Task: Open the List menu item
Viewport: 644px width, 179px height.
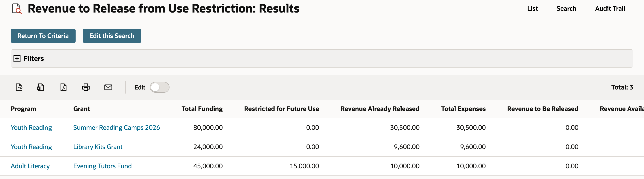Action: 532,9
